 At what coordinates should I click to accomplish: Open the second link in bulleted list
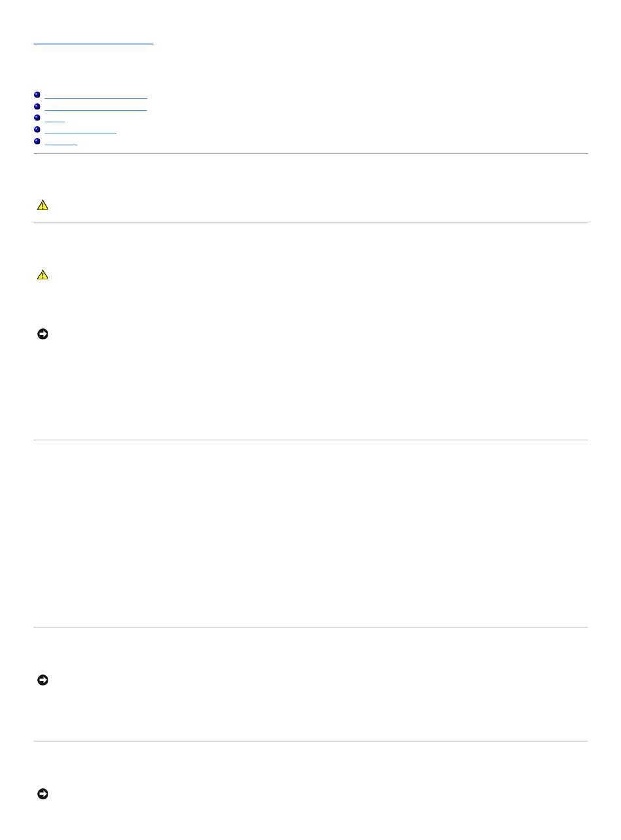(x=96, y=107)
